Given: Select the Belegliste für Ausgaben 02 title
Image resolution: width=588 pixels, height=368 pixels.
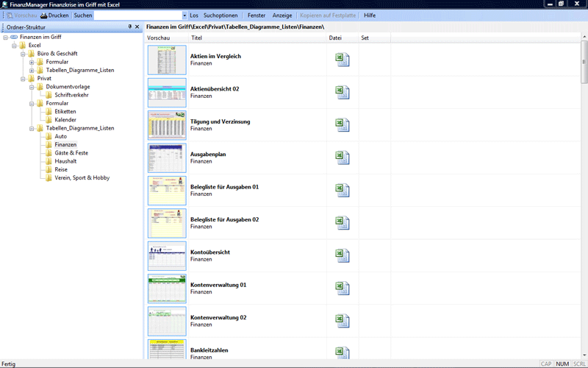Looking at the screenshot, I should point(225,219).
